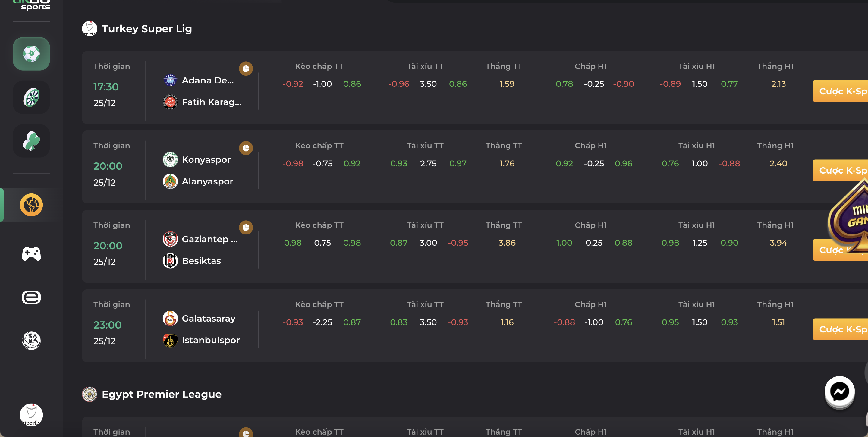
Task: Pick Gaziantep full-time win odds 3.86
Action: point(507,243)
